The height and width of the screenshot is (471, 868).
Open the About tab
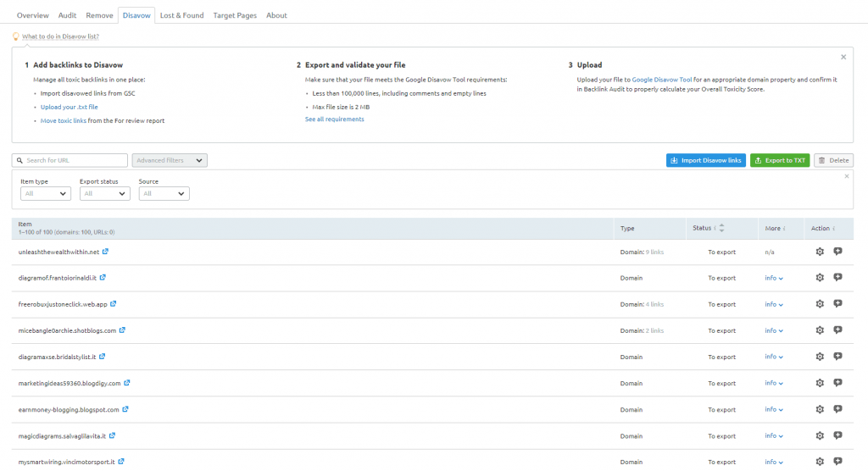(x=276, y=15)
